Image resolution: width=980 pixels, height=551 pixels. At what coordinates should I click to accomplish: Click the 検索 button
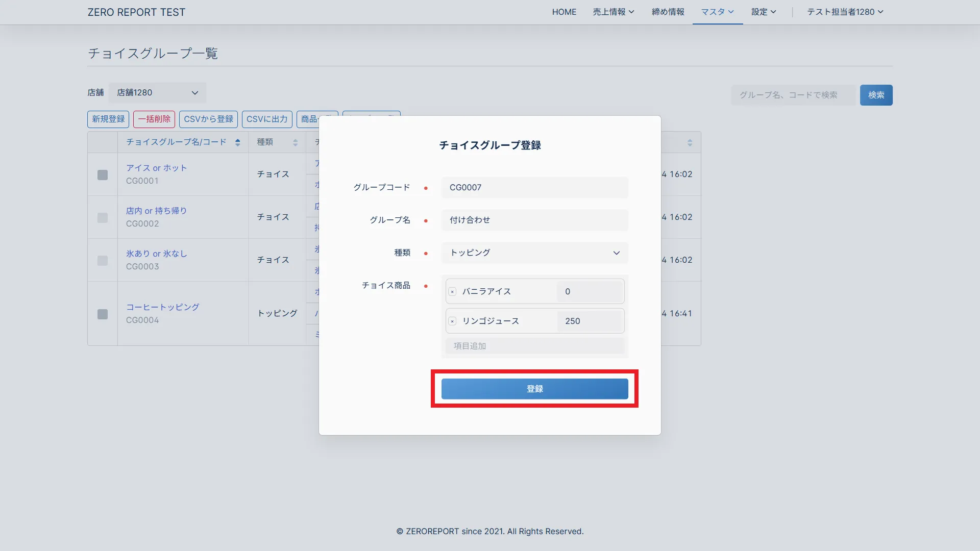[876, 95]
